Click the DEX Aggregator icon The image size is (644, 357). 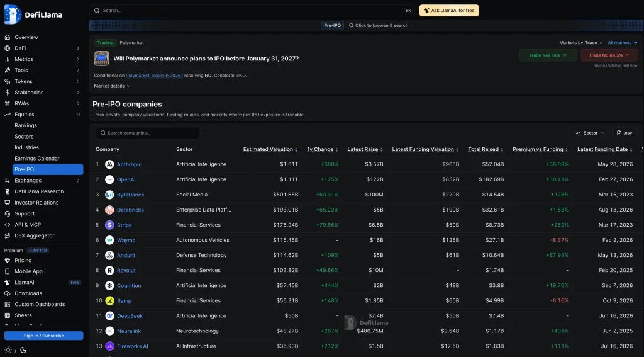pyautogui.click(x=8, y=235)
